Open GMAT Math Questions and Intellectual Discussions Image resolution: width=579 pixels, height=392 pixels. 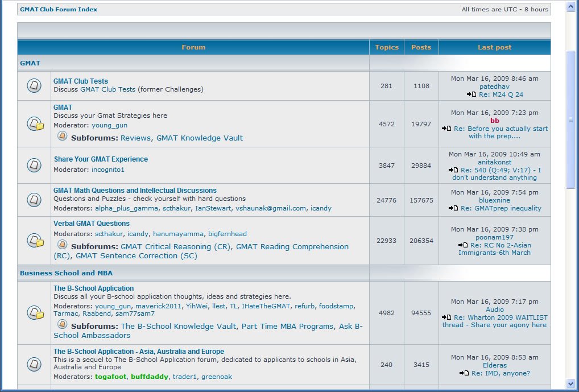(135, 190)
